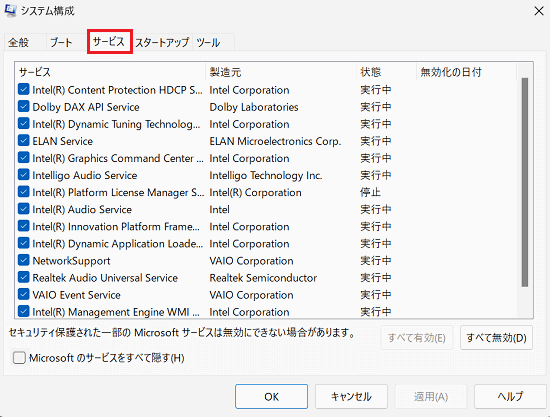Switch to the スタートアップ tab
Viewport: 550px width, 417px height.
point(162,42)
